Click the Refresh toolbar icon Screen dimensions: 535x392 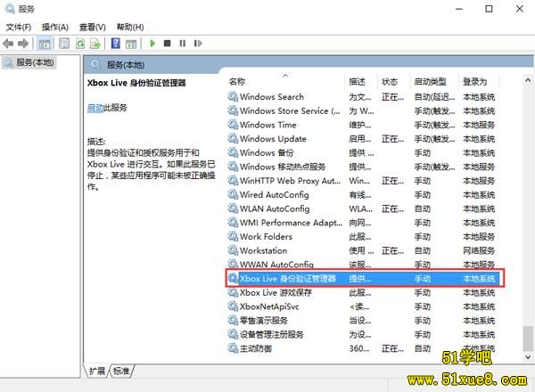80,43
